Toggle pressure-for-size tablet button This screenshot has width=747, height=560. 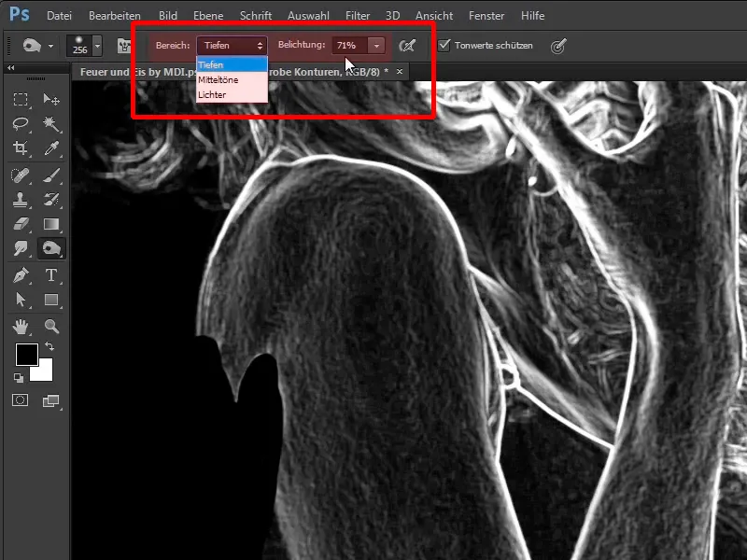557,46
